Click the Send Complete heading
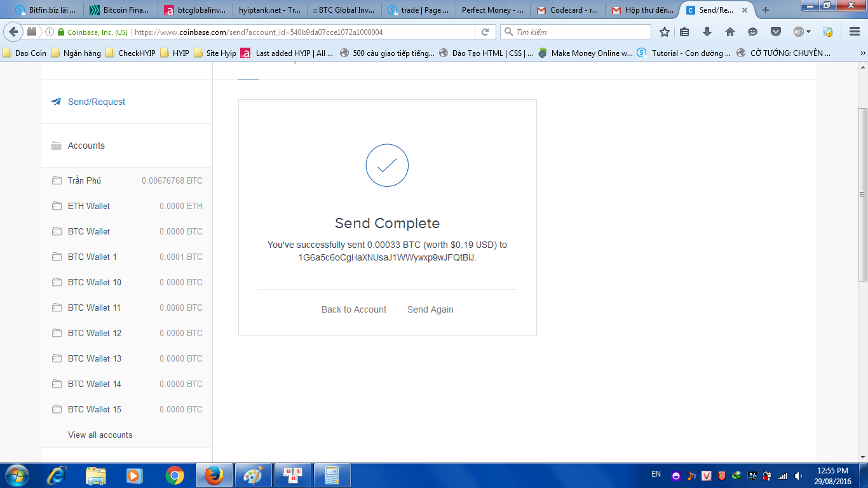 pos(387,223)
